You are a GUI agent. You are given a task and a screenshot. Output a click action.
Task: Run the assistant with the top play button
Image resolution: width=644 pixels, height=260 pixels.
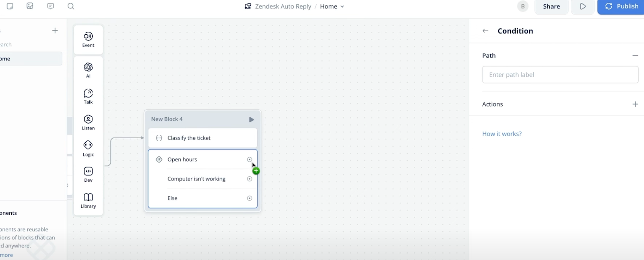(582, 6)
